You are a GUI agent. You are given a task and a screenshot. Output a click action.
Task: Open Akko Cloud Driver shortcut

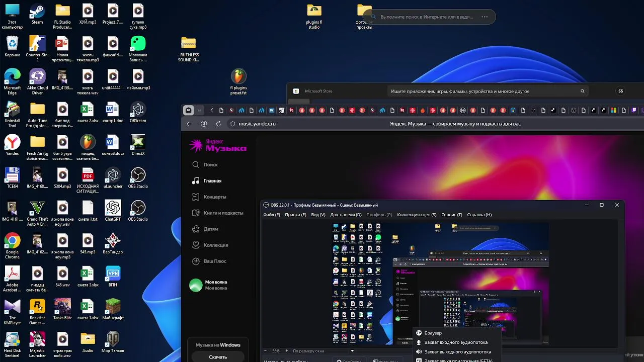pyautogui.click(x=37, y=82)
